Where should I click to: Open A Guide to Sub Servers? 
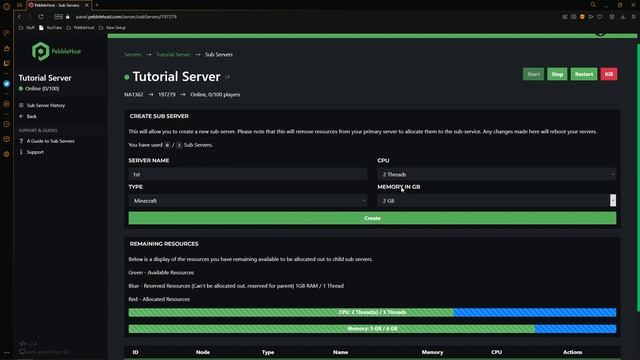coord(51,141)
